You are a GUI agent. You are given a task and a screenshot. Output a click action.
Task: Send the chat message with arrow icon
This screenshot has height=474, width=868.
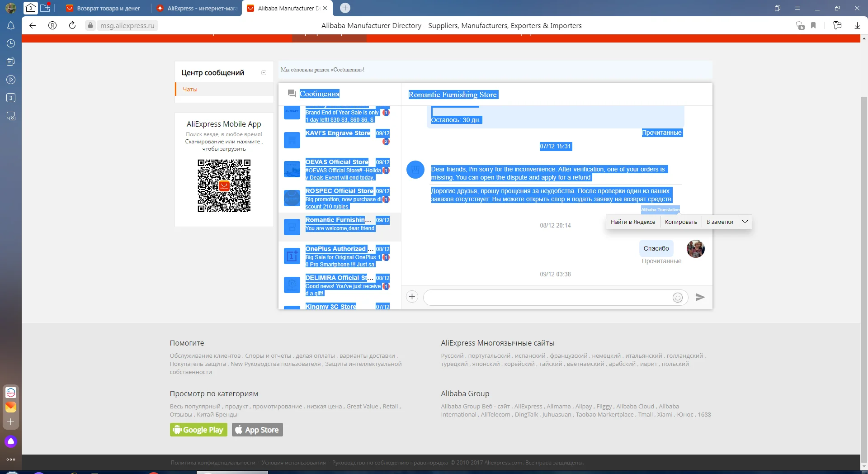(x=700, y=297)
